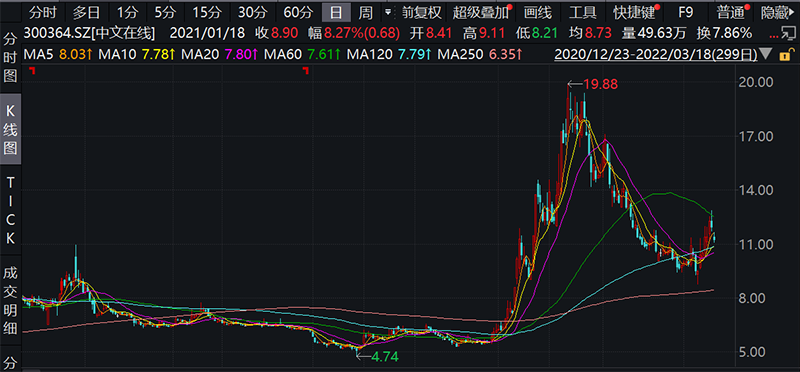Open the 前复权 adjustment selector
The image size is (800, 372).
[421, 12]
